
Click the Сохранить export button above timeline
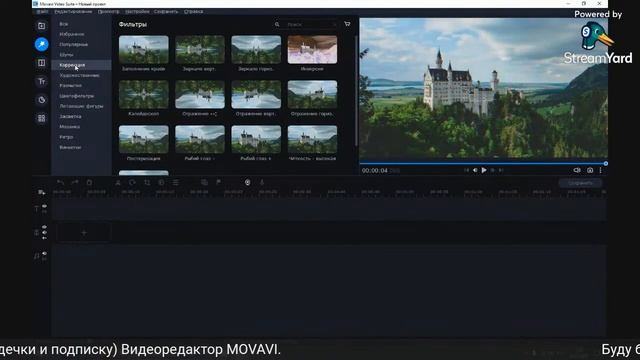click(580, 183)
